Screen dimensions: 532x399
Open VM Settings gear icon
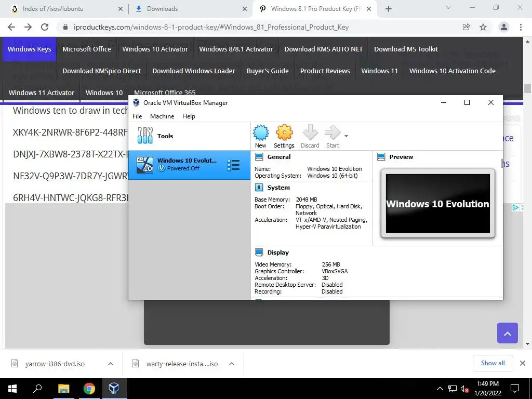(284, 136)
